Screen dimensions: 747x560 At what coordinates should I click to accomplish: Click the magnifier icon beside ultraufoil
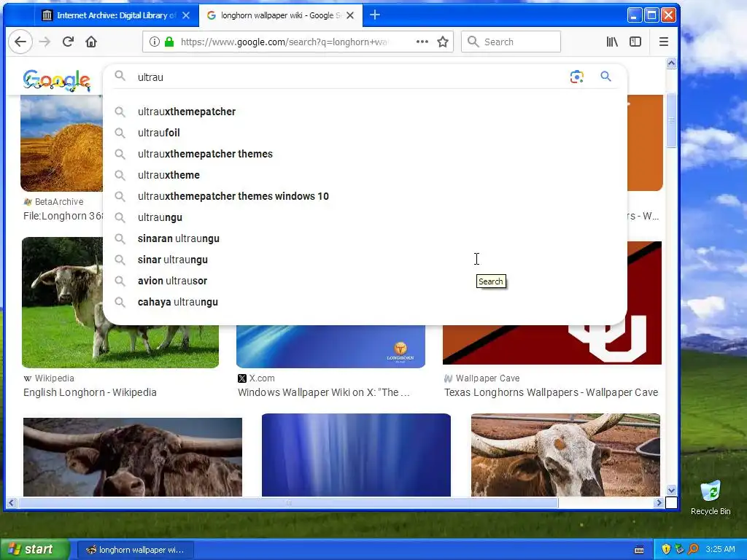(120, 133)
